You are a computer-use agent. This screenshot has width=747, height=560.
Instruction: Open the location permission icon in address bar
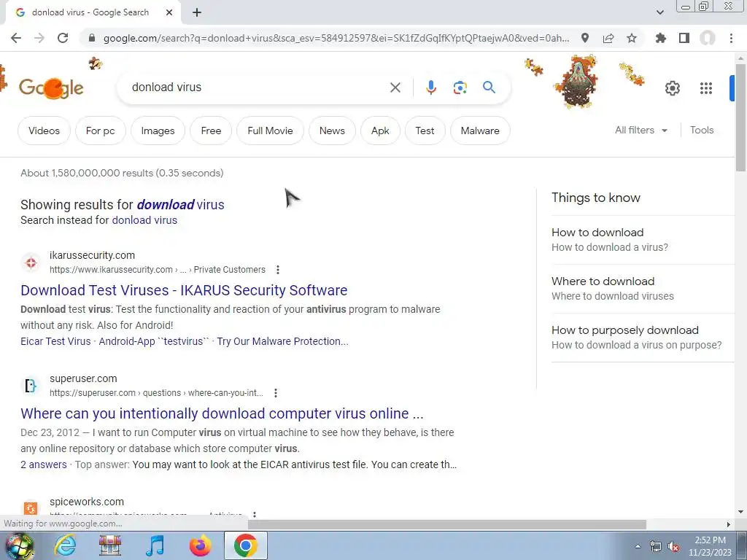pyautogui.click(x=585, y=38)
